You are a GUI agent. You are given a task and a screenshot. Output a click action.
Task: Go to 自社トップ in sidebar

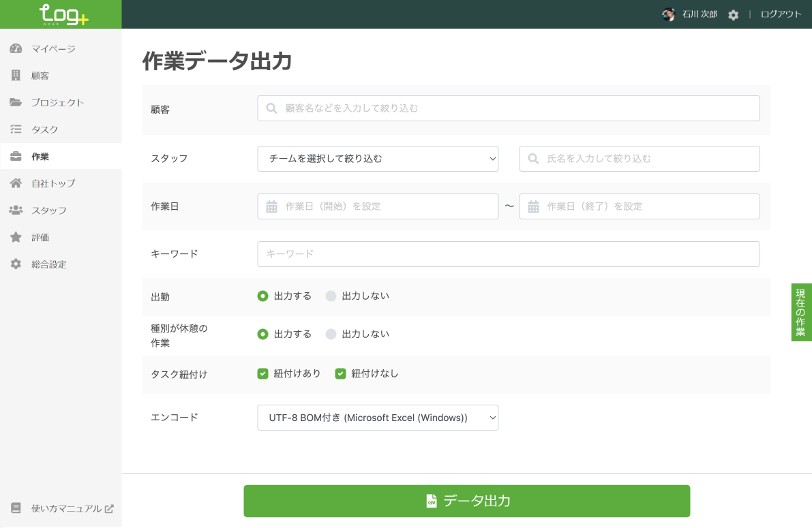[52, 183]
